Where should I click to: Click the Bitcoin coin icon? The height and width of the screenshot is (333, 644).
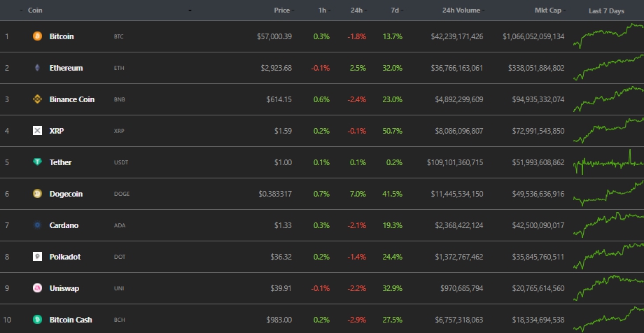pos(37,36)
